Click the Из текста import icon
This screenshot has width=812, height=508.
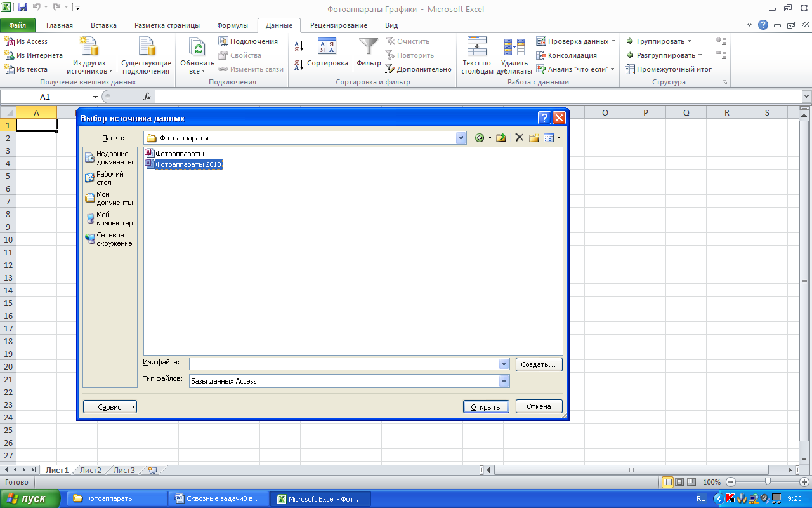click(x=10, y=69)
